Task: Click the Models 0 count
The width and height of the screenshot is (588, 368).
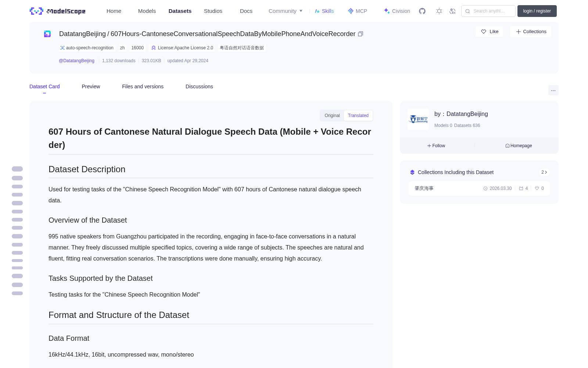Action: click(443, 125)
